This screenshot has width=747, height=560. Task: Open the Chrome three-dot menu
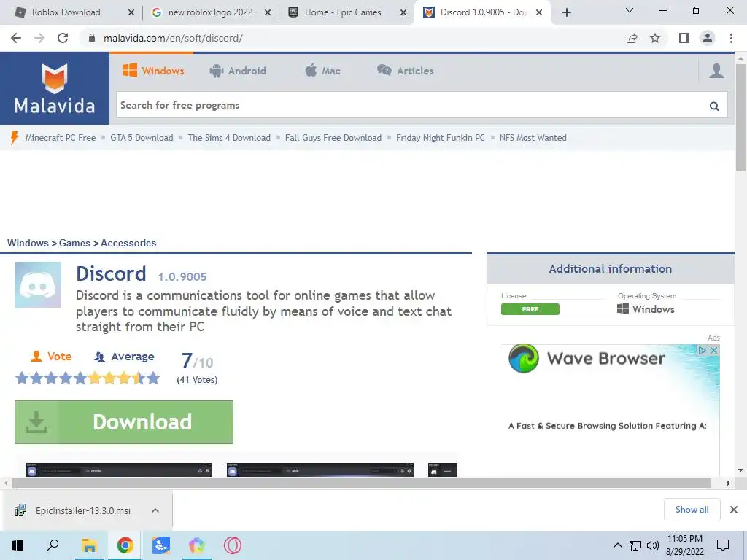(x=731, y=38)
